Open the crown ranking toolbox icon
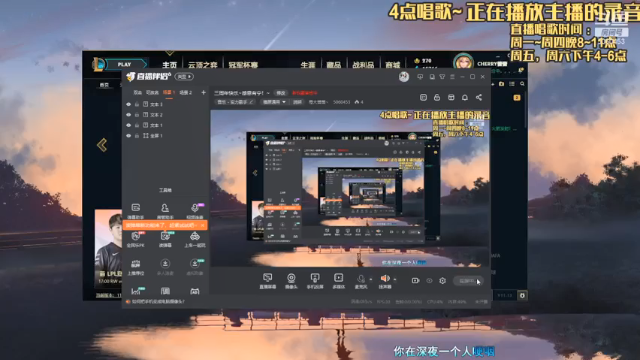 click(136, 267)
